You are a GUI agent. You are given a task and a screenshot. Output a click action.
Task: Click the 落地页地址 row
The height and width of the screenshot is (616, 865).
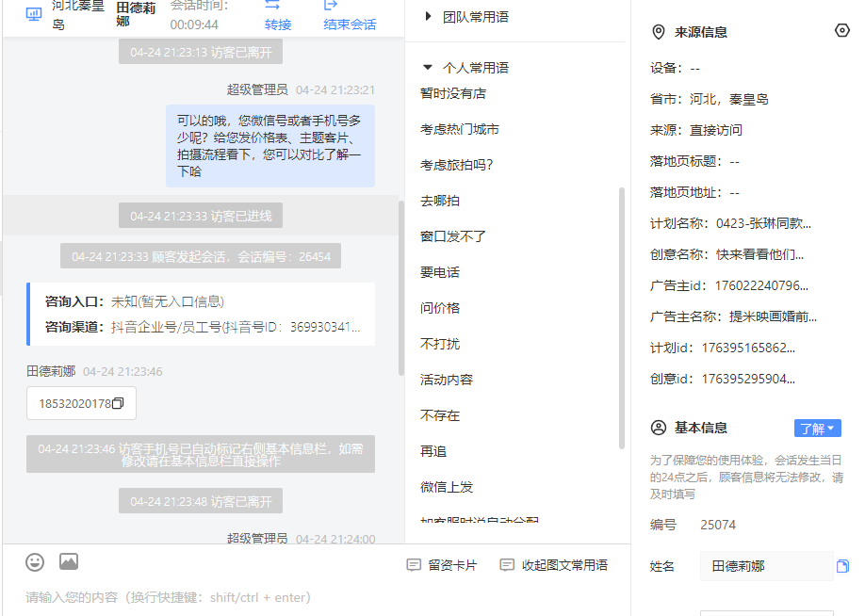(x=695, y=192)
